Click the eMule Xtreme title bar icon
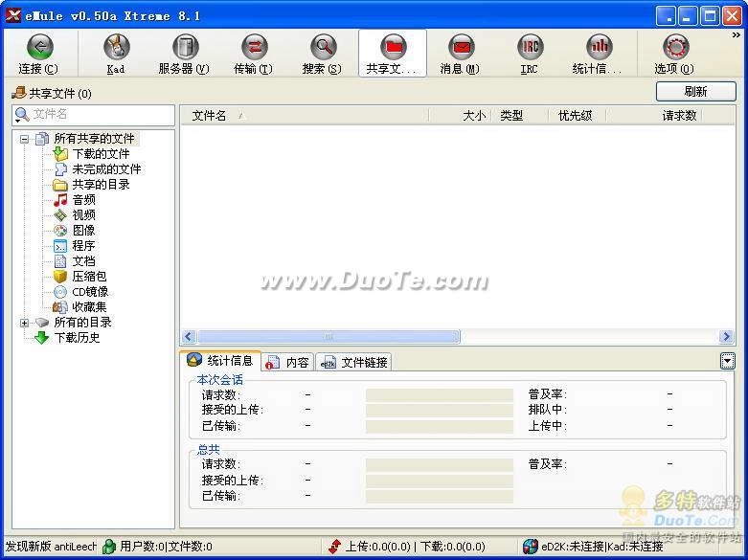Viewport: 748px width, 560px height. pyautogui.click(x=12, y=15)
